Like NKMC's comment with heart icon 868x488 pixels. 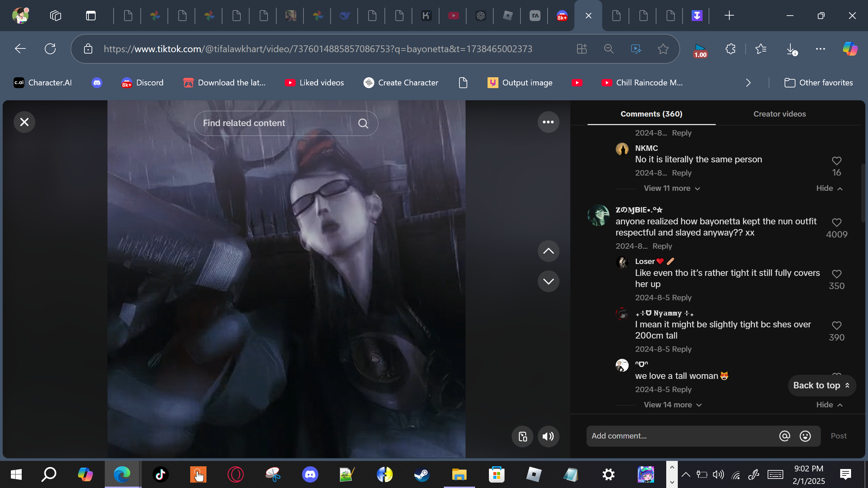[x=836, y=161]
